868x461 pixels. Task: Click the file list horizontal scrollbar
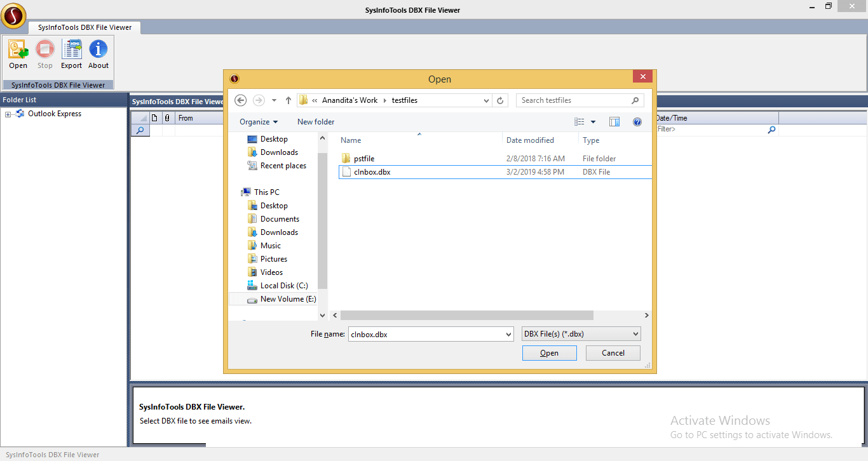coord(467,316)
